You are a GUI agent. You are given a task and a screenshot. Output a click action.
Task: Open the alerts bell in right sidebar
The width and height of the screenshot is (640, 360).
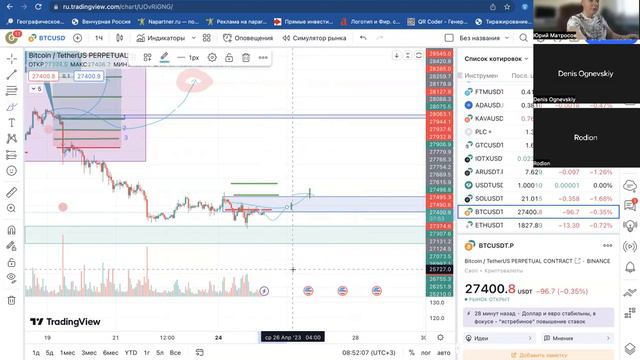[630, 267]
